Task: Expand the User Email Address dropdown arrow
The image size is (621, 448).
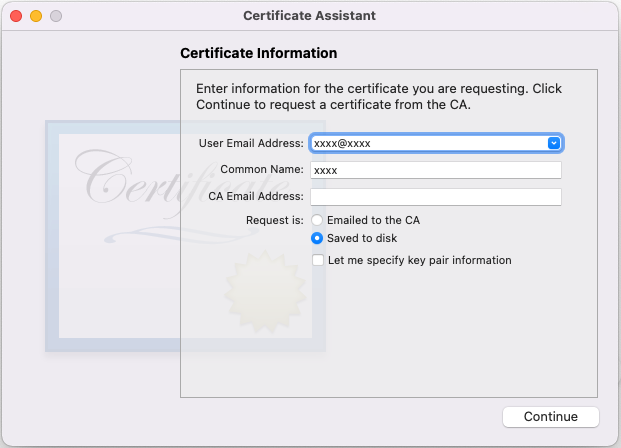Action: (555, 143)
